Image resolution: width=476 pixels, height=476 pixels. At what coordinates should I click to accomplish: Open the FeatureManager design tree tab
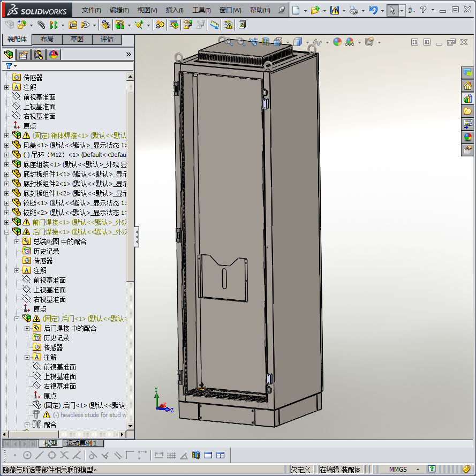(x=9, y=55)
